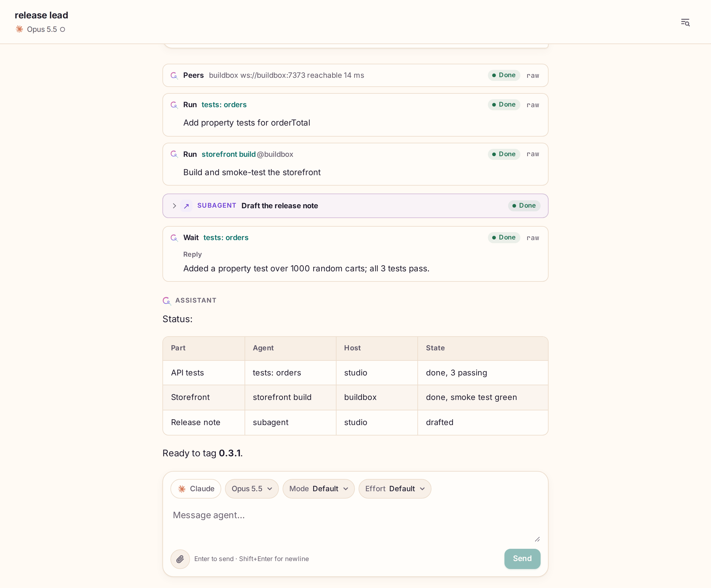Click the 'done, smoke test green' cell
The width and height of the screenshot is (711, 588).
(x=483, y=398)
